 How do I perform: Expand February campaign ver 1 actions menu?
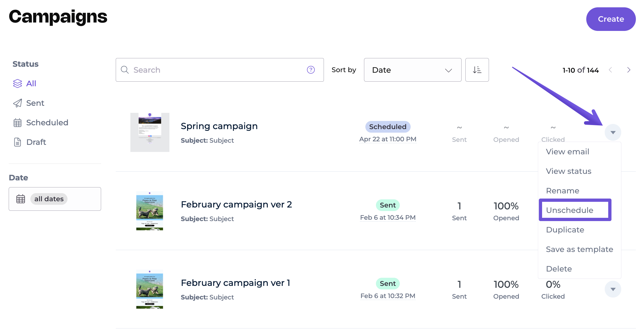[613, 289]
